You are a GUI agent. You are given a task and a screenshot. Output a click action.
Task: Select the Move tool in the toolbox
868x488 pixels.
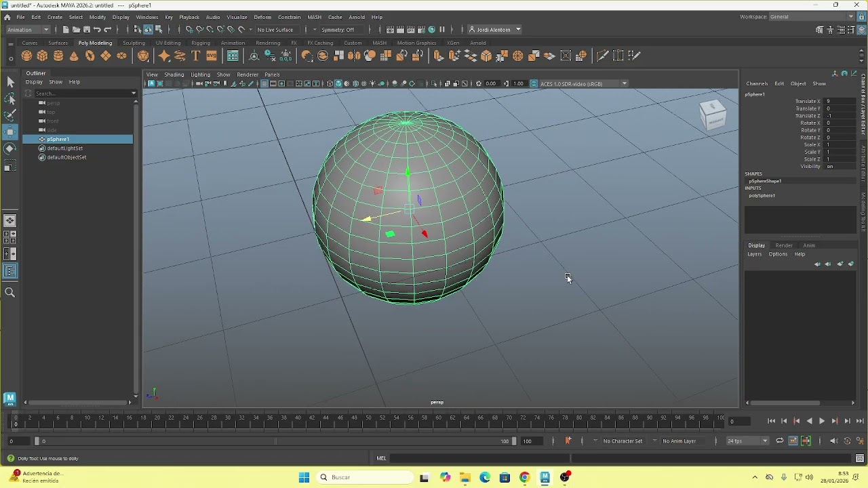click(x=10, y=131)
